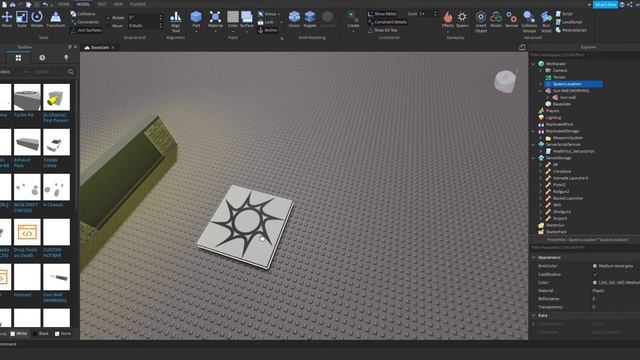Select Lighting in Explorer
640x360 pixels.
pos(553,118)
